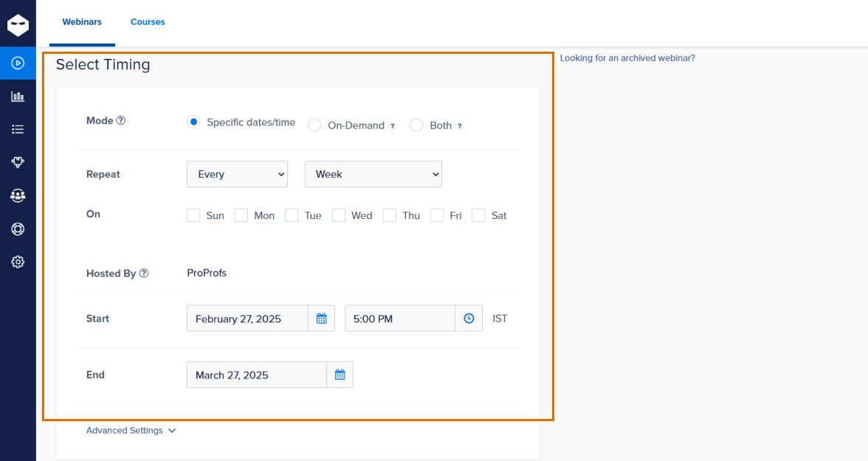Viewport: 868px width, 461px height.
Task: Open the integrations puzzle sidebar icon
Action: pos(18,162)
